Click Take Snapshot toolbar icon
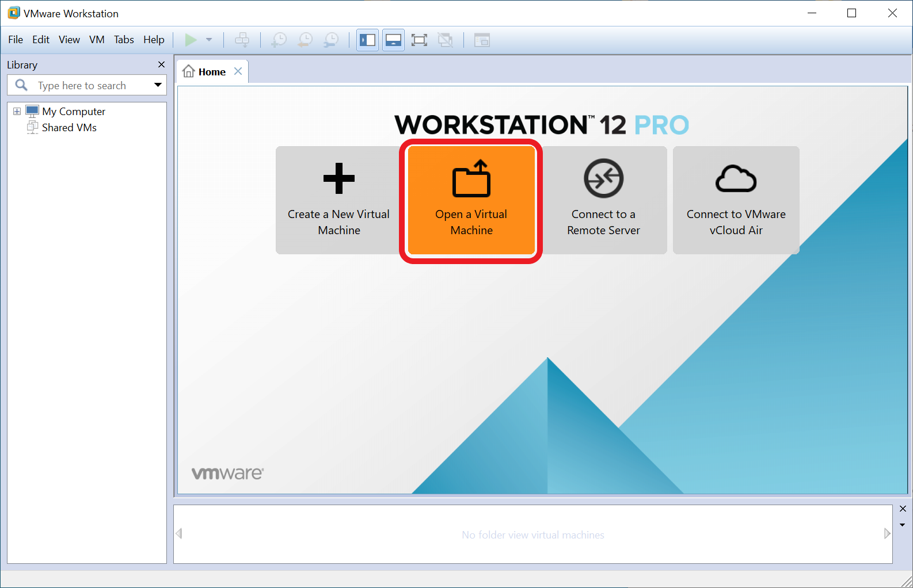Screen dimensions: 913x588 coord(279,40)
